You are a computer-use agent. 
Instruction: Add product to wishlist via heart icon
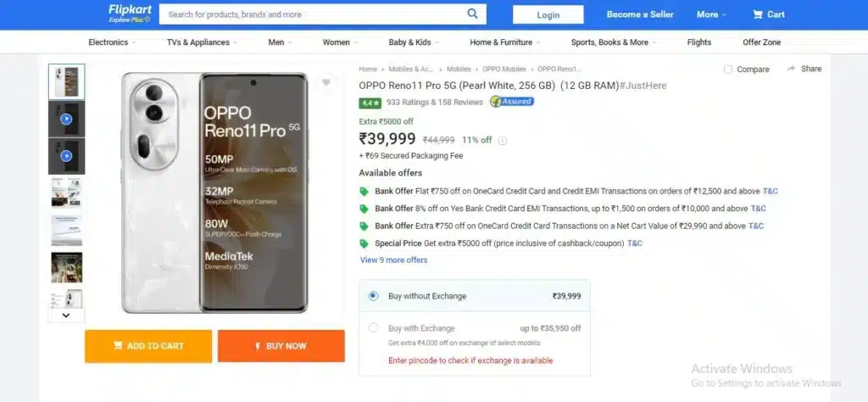(326, 82)
